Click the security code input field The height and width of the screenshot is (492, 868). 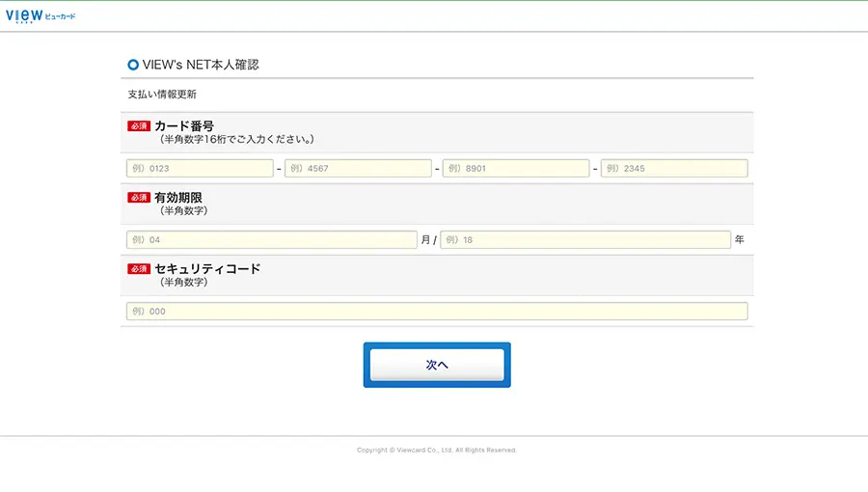click(437, 311)
